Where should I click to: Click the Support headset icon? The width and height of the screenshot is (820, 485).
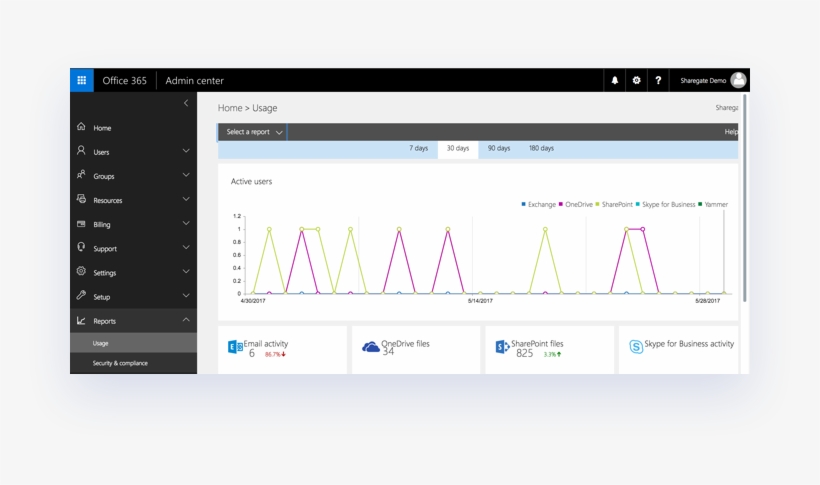pos(81,247)
